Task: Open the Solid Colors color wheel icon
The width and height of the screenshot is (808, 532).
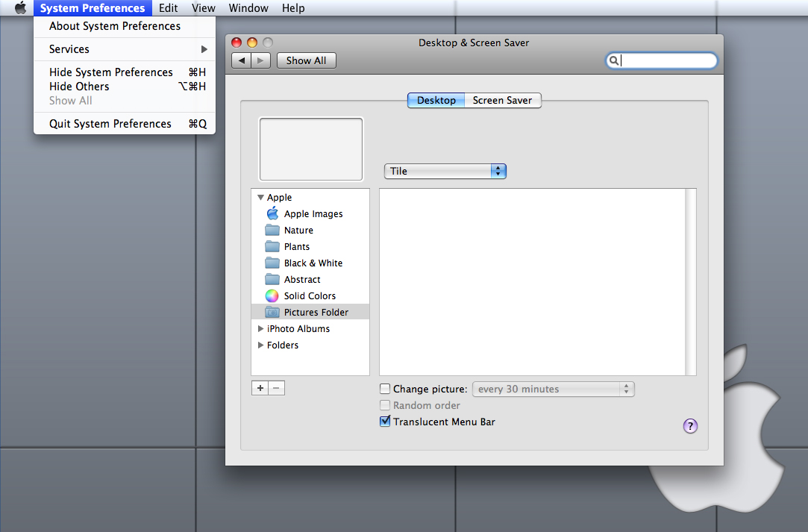Action: (x=272, y=296)
